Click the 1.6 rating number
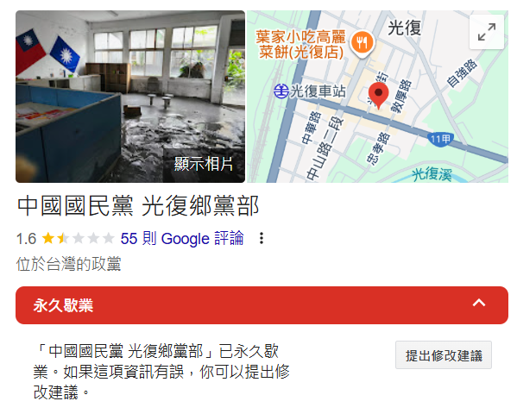Screen dimensions: 517x420 [x=26, y=239]
